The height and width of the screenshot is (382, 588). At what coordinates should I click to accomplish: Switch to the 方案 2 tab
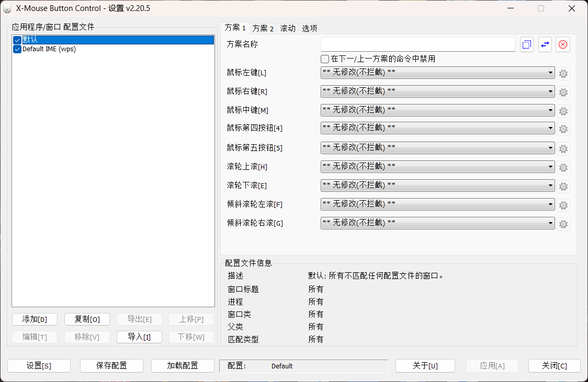pos(263,28)
